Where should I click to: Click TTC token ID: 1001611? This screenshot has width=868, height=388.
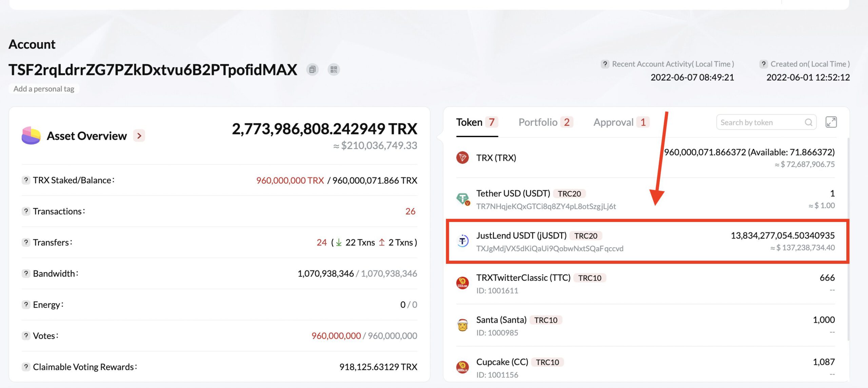[x=497, y=291]
